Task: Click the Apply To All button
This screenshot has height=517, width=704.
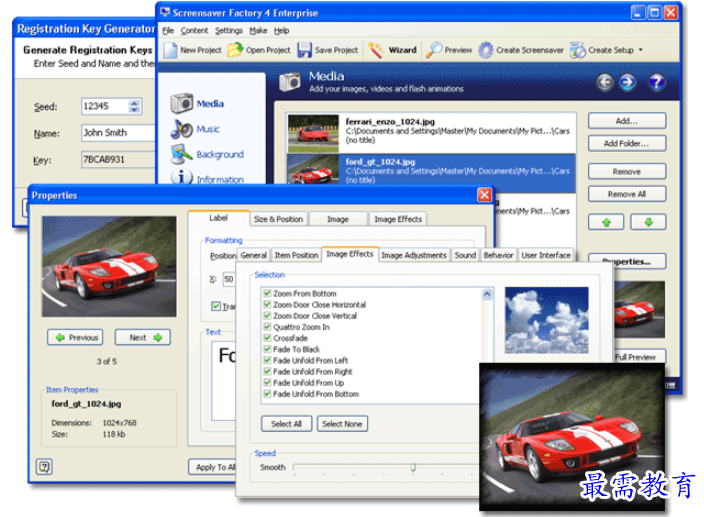Action: pos(212,467)
